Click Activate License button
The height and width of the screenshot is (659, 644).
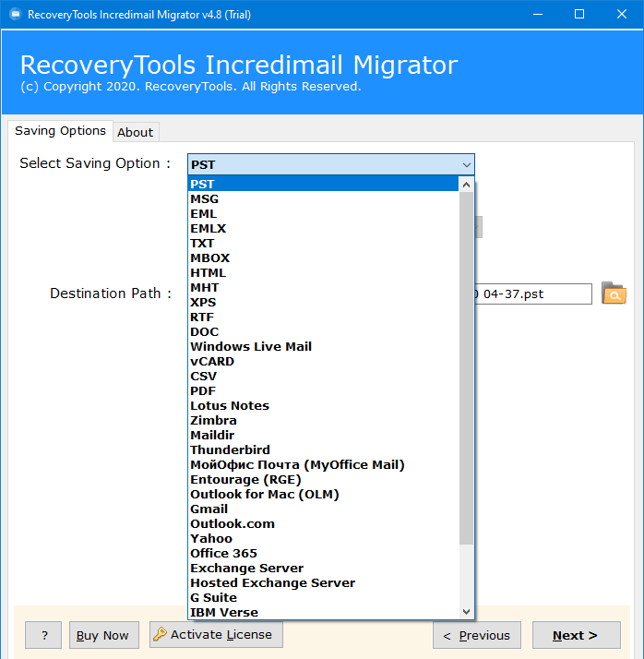[x=216, y=634]
